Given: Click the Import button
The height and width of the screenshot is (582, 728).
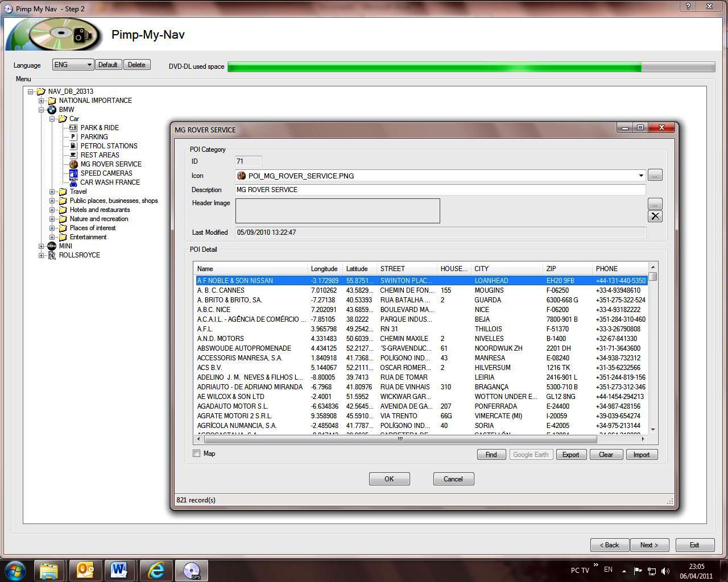Looking at the screenshot, I should 641,455.
